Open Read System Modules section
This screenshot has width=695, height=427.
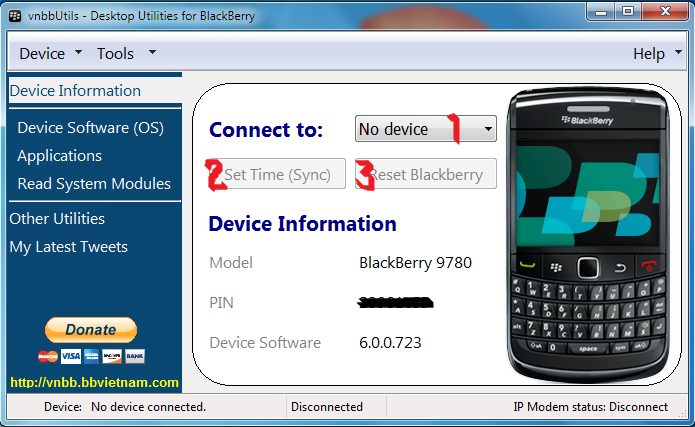click(x=94, y=184)
